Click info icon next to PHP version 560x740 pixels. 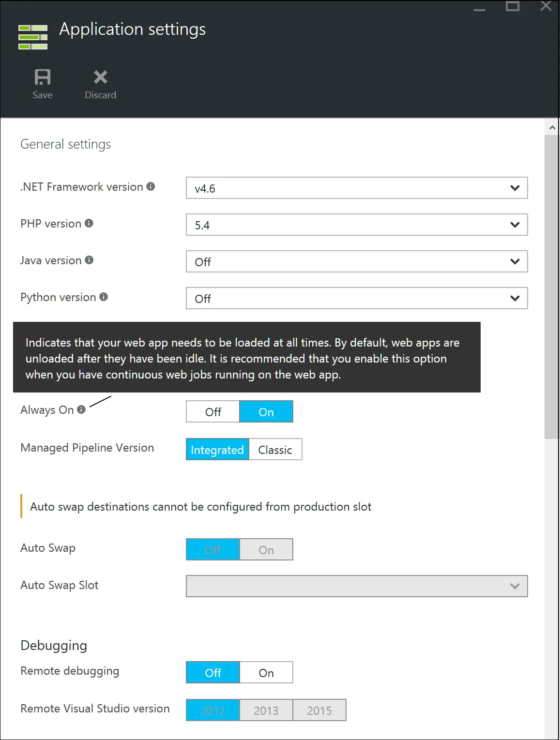click(89, 223)
